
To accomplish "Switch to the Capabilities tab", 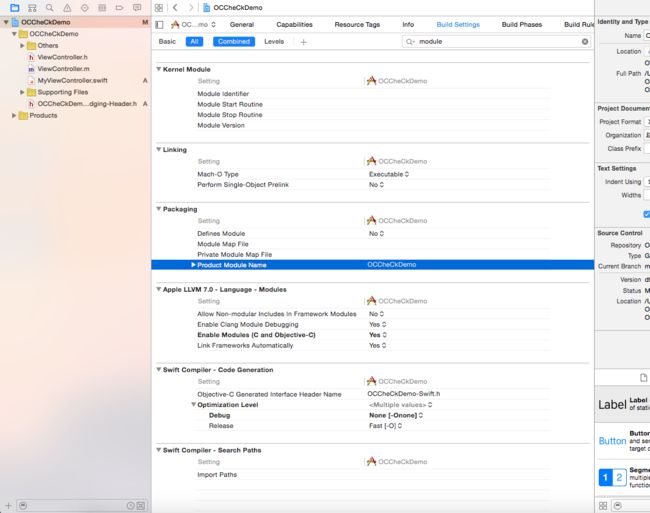I will [x=294, y=25].
